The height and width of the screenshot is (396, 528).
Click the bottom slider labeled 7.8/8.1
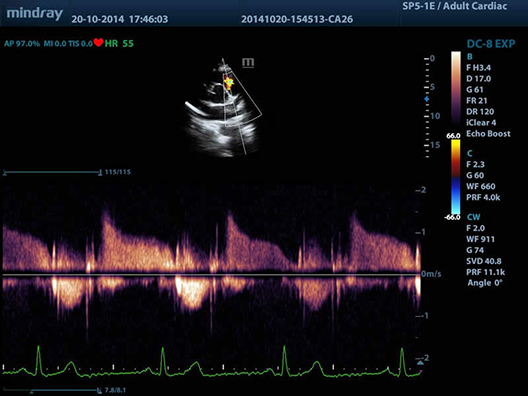tap(52, 391)
